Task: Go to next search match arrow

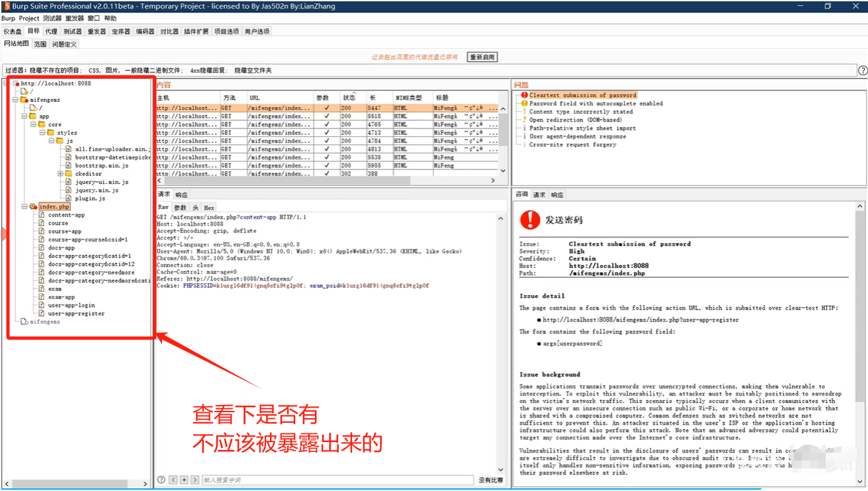Action: (x=195, y=480)
